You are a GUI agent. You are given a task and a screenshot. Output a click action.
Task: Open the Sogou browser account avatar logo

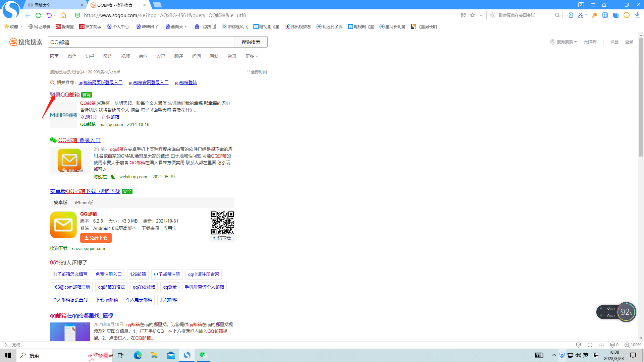pos(11,9)
